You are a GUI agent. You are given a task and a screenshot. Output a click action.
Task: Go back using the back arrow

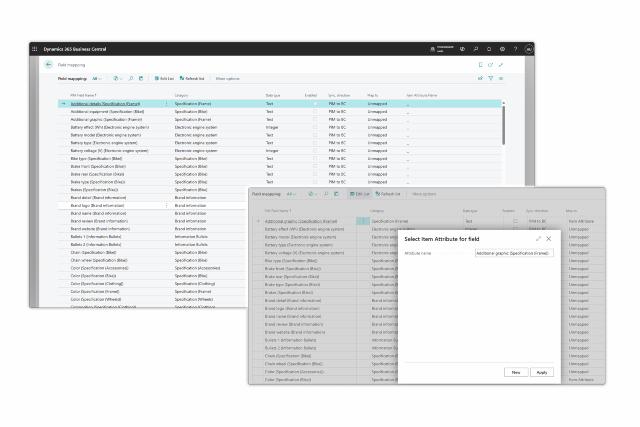click(x=48, y=65)
